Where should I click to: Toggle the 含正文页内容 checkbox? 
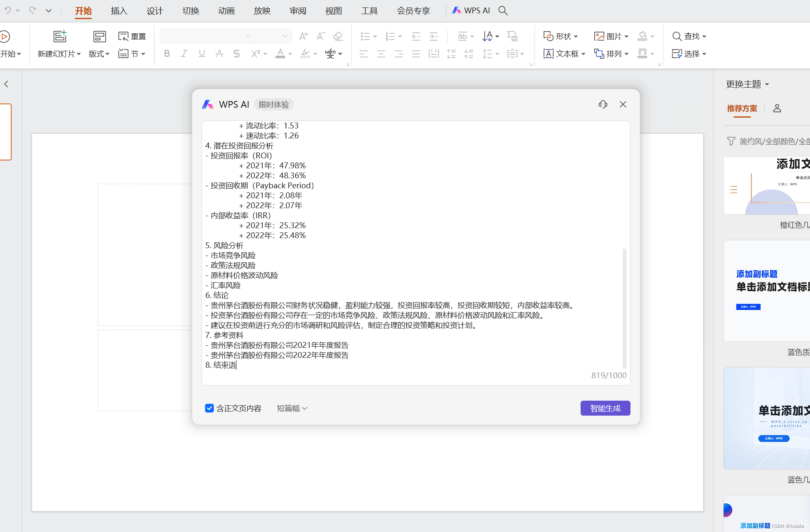[209, 408]
